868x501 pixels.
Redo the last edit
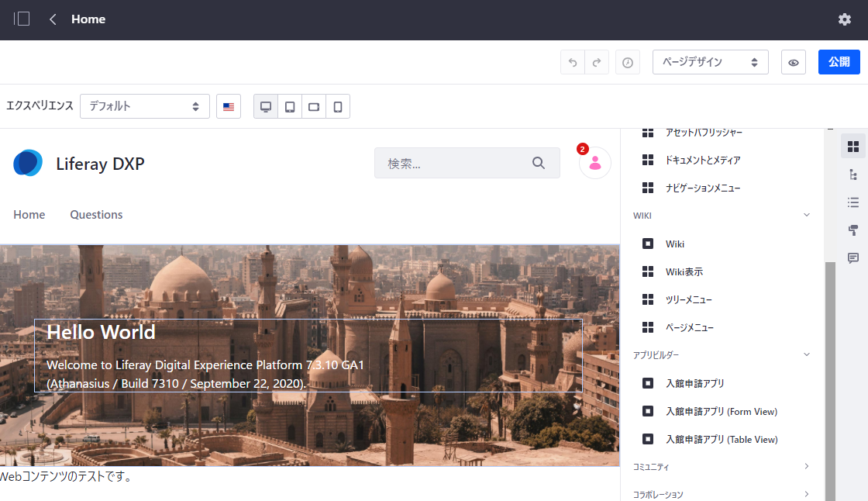597,62
